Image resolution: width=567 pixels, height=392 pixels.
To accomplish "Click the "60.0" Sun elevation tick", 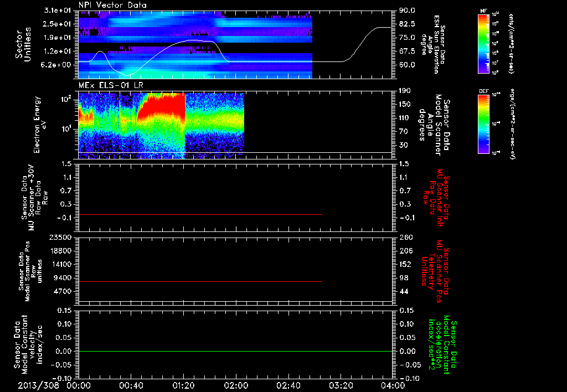I will pos(407,65).
